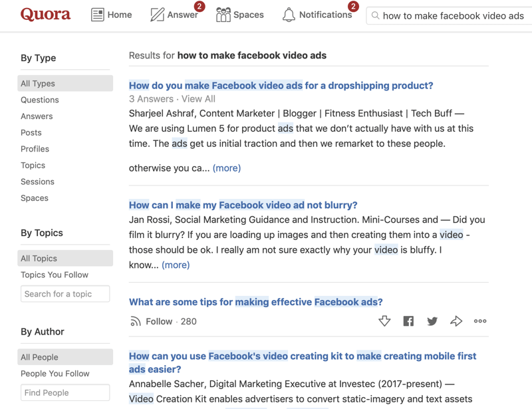The width and height of the screenshot is (532, 409).
Task: Click the Follow RSS icon for Facebook ads tips
Action: [136, 321]
